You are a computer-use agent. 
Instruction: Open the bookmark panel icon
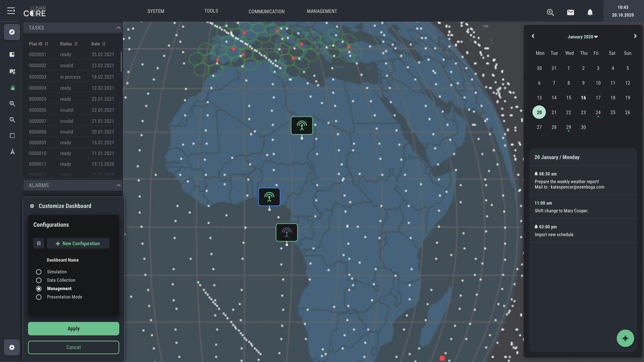(12, 54)
